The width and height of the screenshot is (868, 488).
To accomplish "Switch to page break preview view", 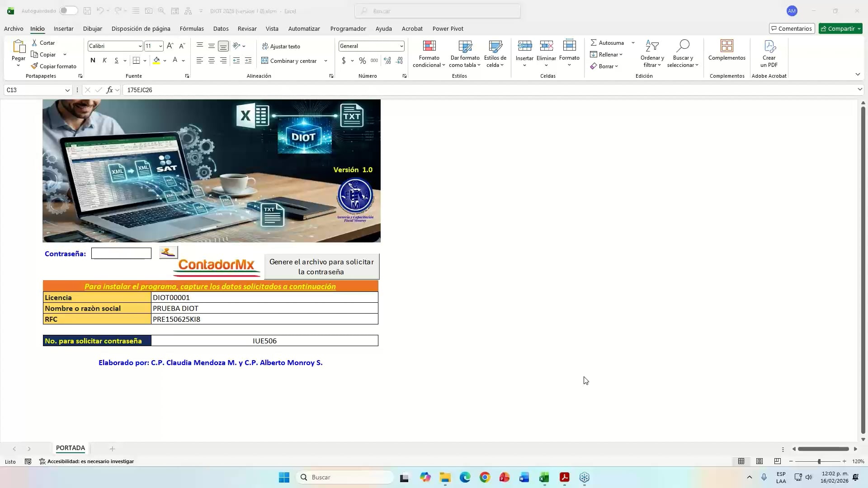I will pos(777,461).
